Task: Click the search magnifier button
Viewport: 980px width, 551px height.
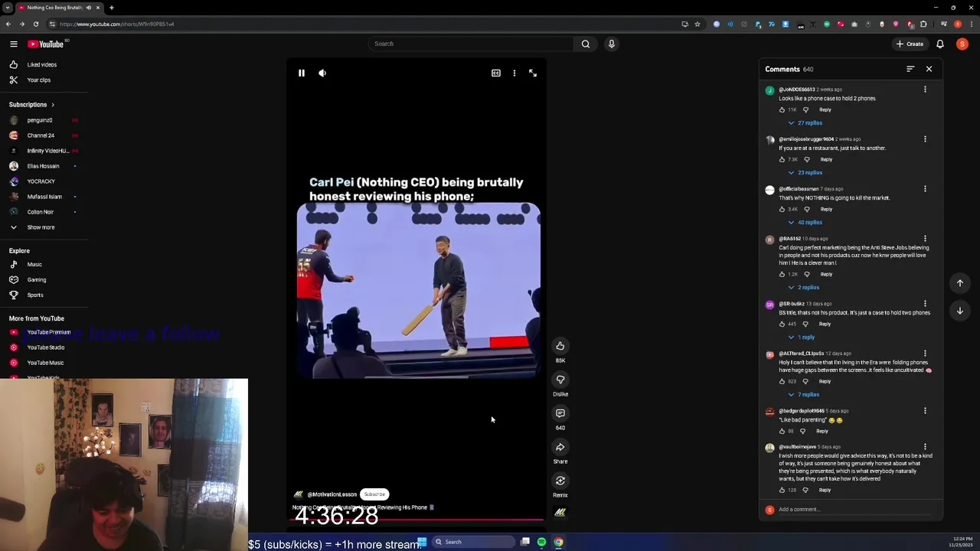Action: coord(586,44)
